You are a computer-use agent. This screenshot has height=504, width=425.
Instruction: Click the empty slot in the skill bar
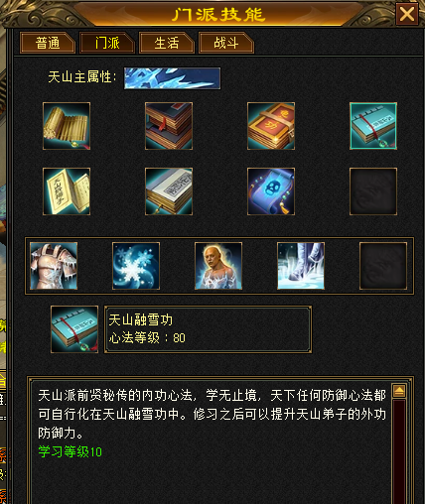click(383, 266)
